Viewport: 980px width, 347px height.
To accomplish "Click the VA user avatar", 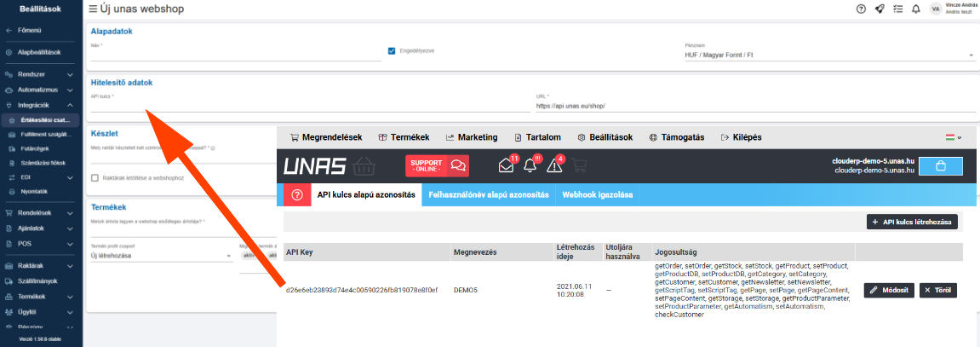I will pyautogui.click(x=937, y=9).
